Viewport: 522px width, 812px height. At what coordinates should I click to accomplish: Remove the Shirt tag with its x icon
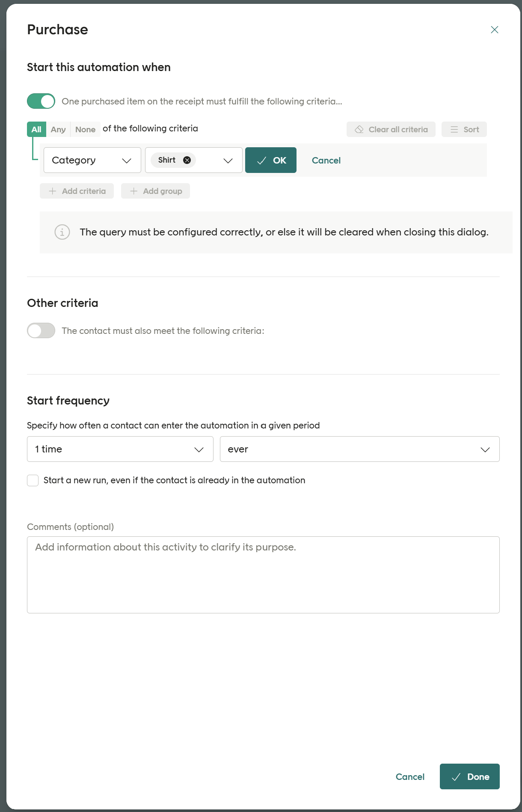click(x=187, y=160)
